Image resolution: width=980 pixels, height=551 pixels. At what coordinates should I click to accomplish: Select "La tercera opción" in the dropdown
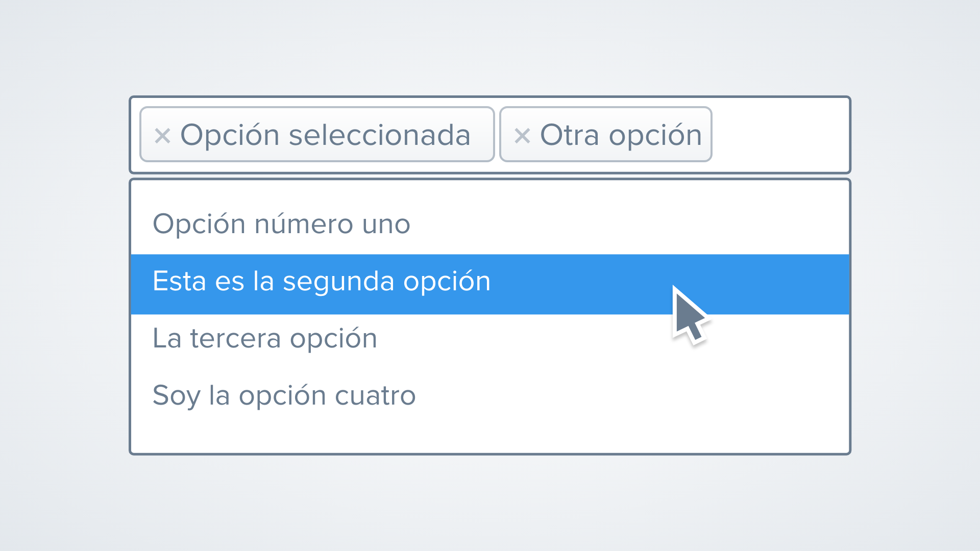tap(265, 338)
